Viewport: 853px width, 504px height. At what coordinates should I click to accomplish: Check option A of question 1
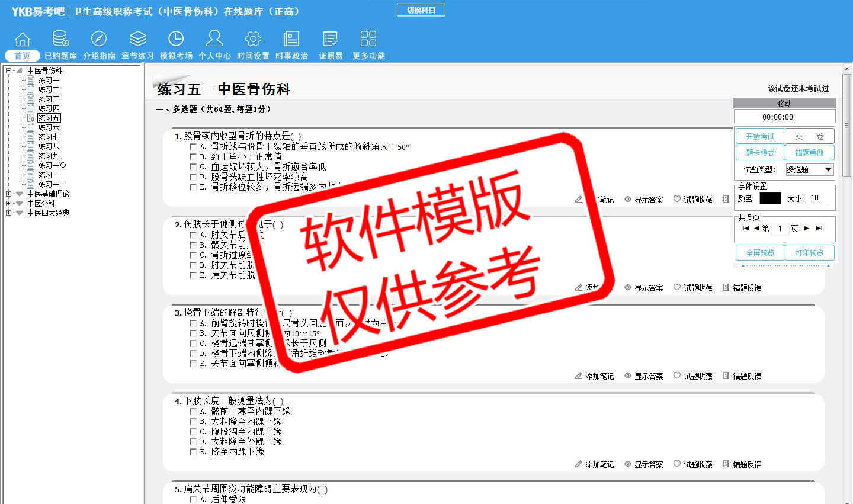[x=193, y=147]
